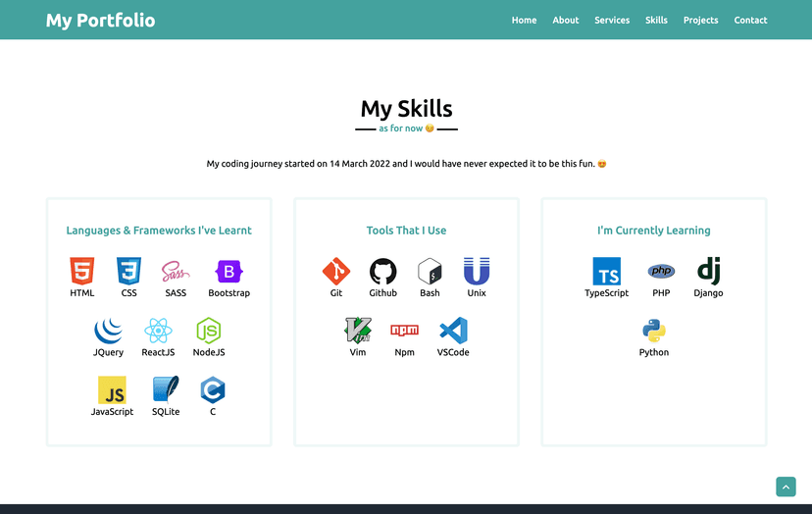The width and height of the screenshot is (812, 514).
Task: Click the 'Python' label text
Action: pyautogui.click(x=654, y=352)
